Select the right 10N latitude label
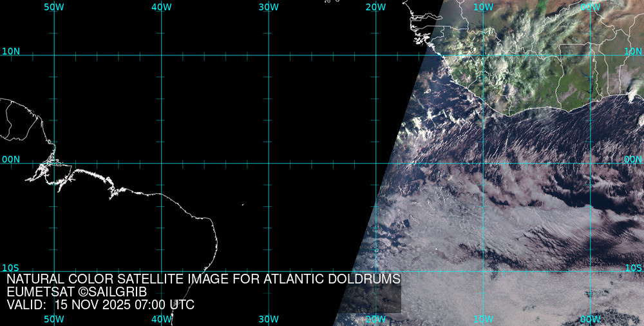The height and width of the screenshot is (326, 644). (x=633, y=51)
